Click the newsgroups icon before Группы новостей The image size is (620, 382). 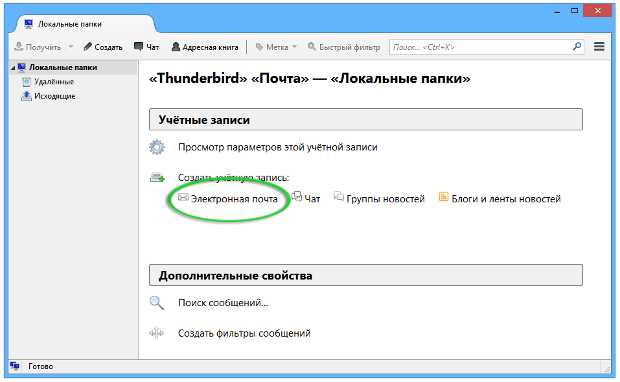(338, 196)
